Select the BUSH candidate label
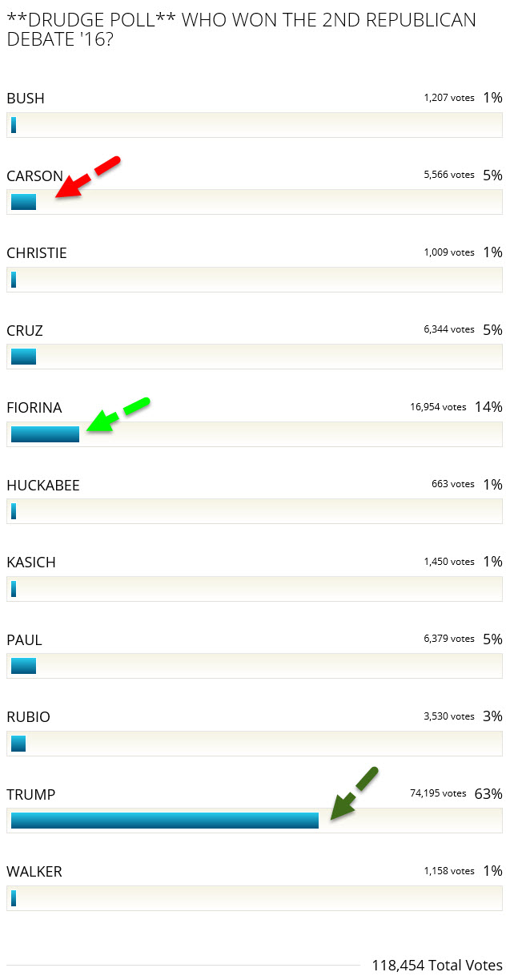This screenshot has width=514, height=980. point(26,99)
